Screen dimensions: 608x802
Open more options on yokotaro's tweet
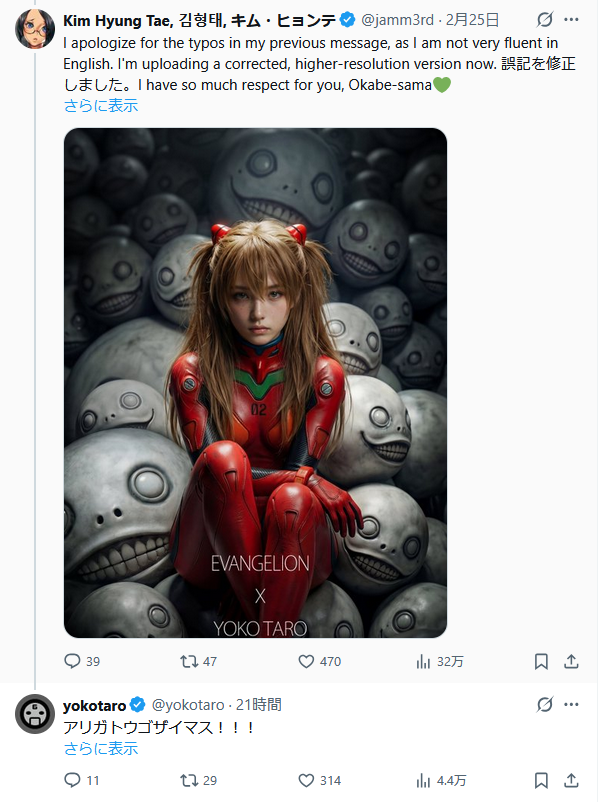pos(572,705)
